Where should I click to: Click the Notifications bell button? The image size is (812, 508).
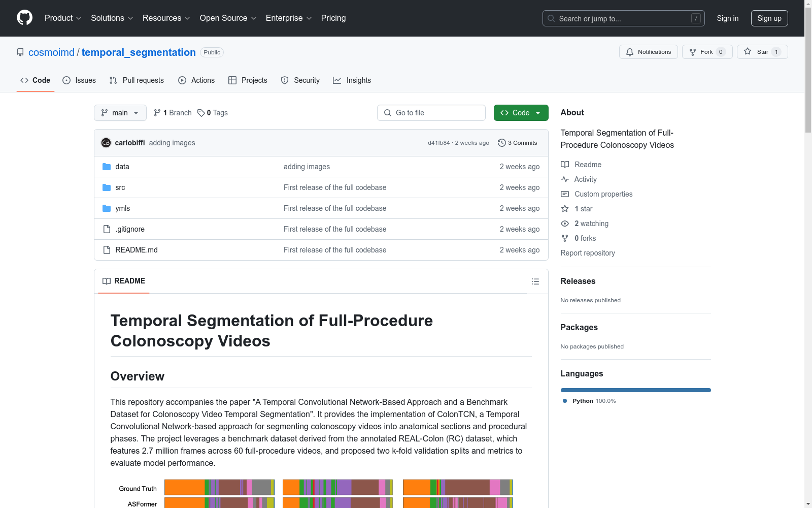648,52
